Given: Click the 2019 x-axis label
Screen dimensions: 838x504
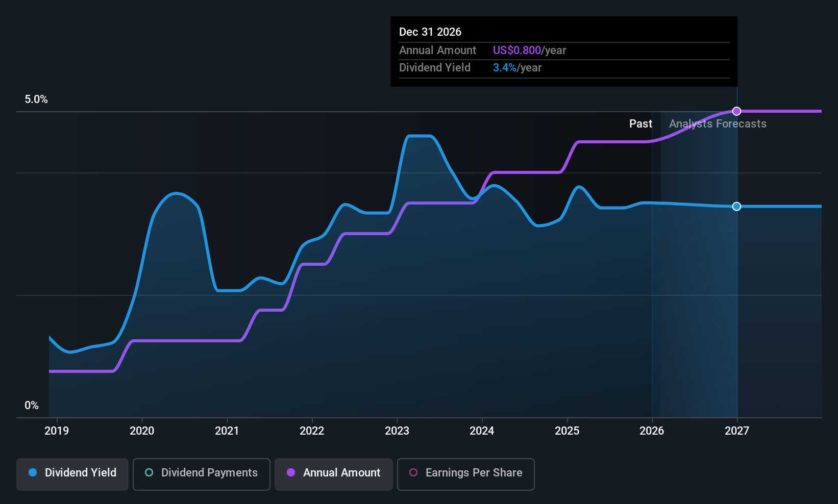Looking at the screenshot, I should (x=57, y=431).
